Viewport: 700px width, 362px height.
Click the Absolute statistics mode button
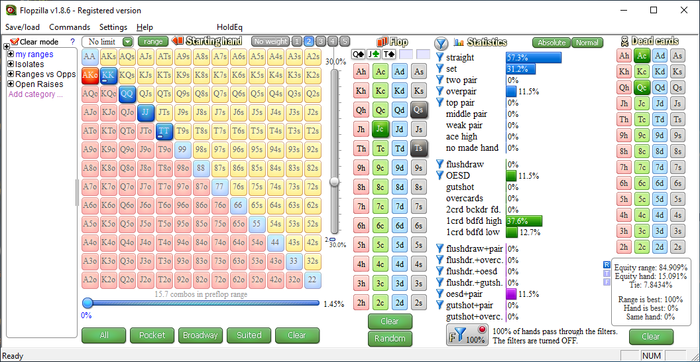coord(551,43)
